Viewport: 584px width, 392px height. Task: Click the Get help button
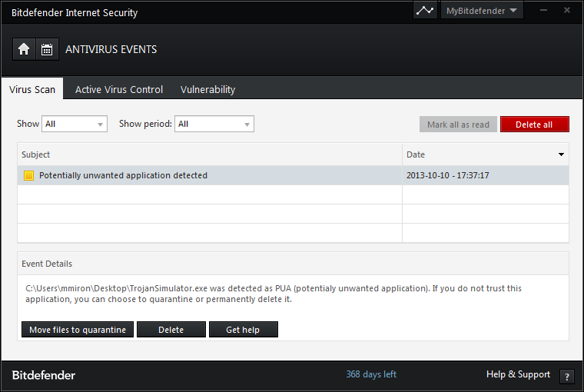pos(244,330)
